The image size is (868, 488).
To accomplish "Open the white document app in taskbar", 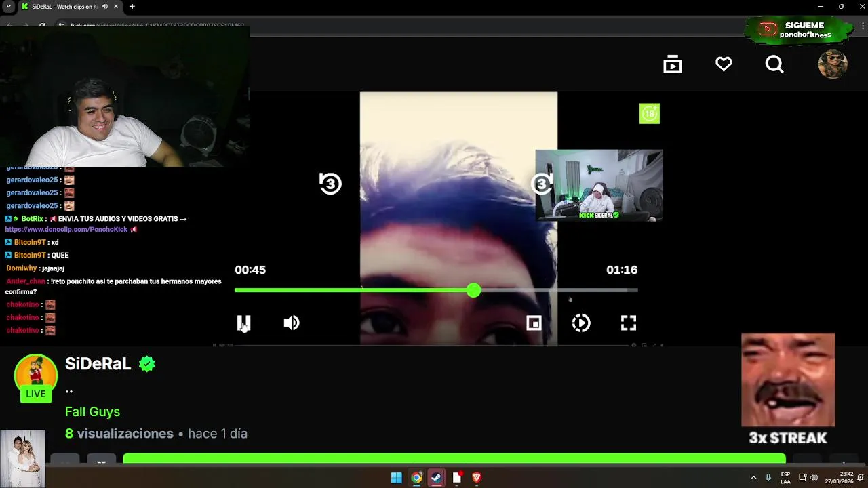I will click(457, 478).
